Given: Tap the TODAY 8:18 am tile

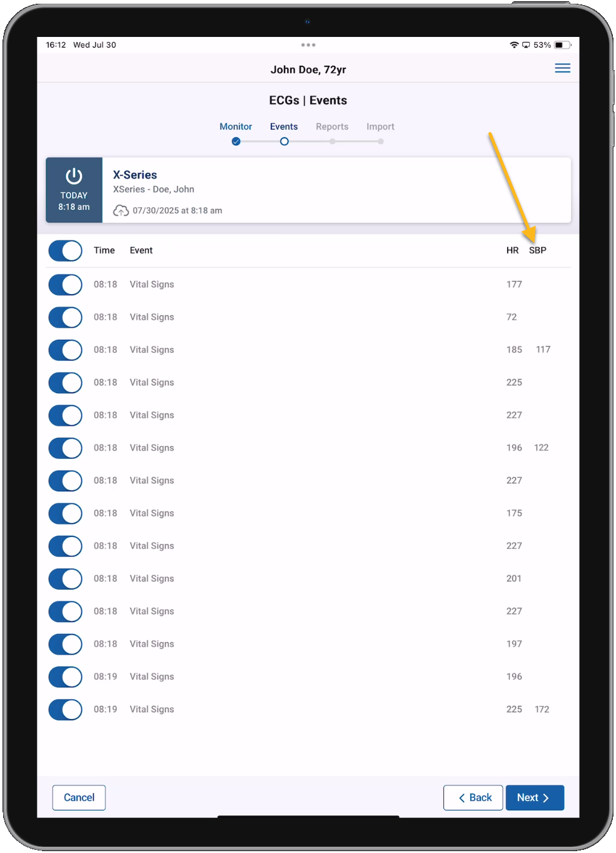Looking at the screenshot, I should (x=74, y=190).
